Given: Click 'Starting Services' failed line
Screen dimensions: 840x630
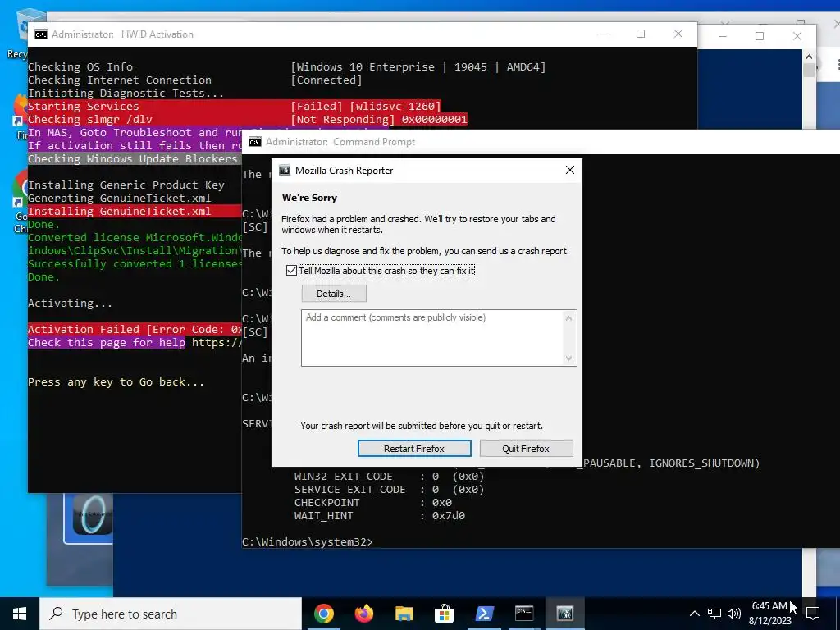Looking at the screenshot, I should 234,106.
